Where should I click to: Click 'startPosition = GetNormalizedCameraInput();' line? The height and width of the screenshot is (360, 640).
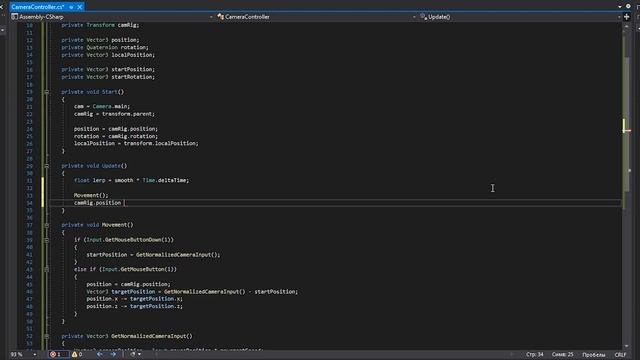(153, 255)
